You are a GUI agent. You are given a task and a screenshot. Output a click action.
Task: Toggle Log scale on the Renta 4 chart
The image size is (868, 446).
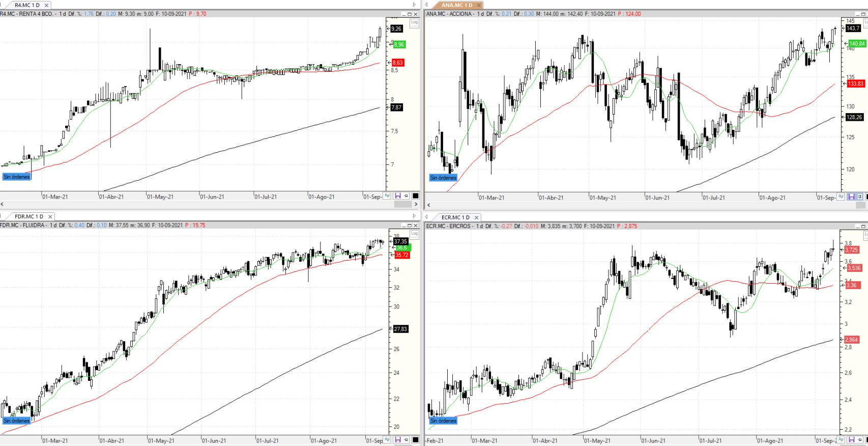414,23
